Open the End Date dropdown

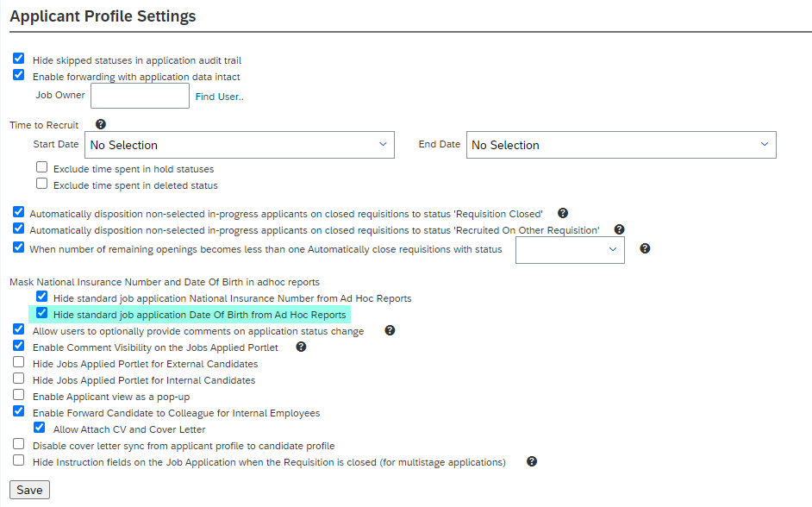point(621,145)
